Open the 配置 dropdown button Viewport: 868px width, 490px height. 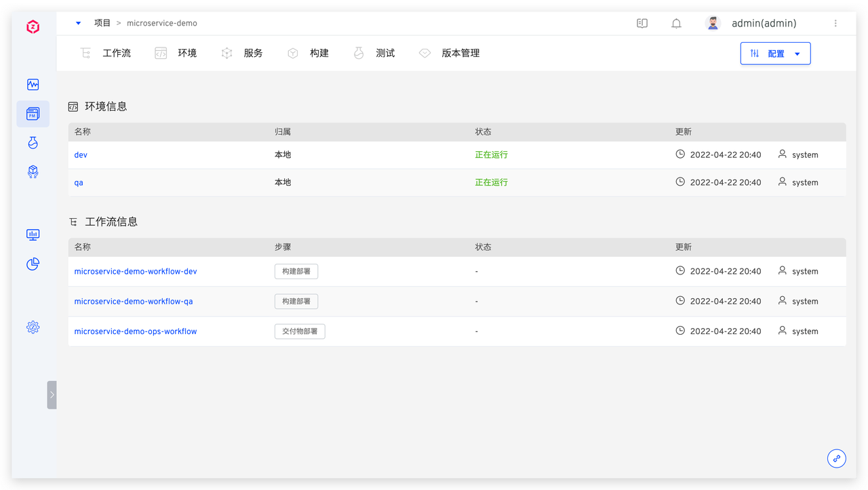(x=775, y=54)
